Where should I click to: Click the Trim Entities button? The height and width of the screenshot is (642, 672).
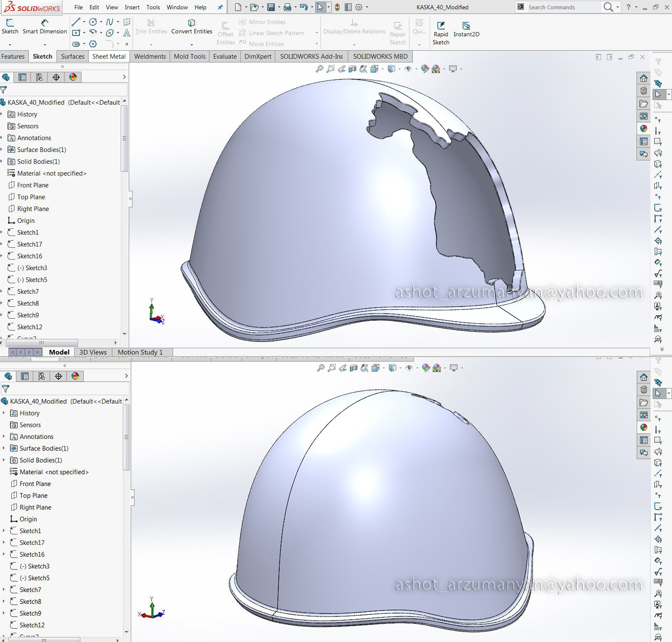(x=151, y=27)
